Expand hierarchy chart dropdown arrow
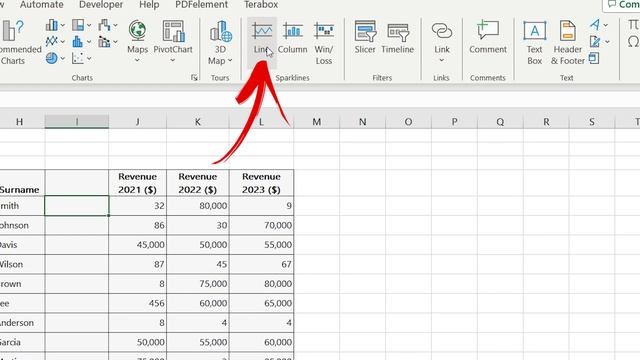This screenshot has height=360, width=640. coord(89,25)
